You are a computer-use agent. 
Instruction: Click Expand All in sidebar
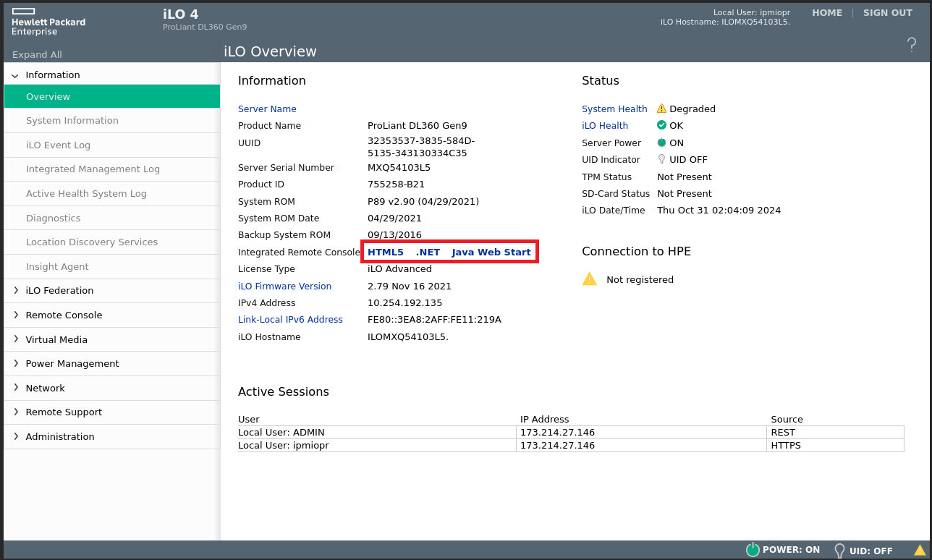click(x=37, y=54)
